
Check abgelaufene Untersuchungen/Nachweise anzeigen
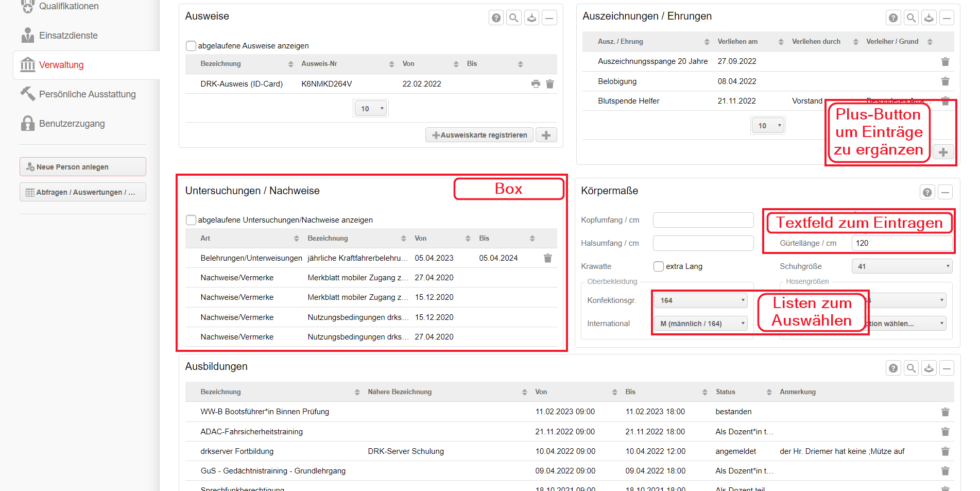(191, 220)
